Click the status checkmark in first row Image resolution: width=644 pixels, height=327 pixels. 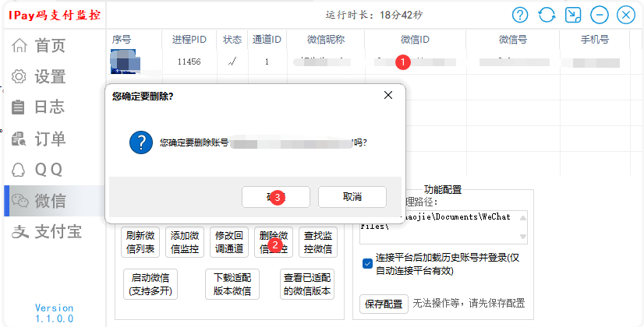click(x=232, y=62)
